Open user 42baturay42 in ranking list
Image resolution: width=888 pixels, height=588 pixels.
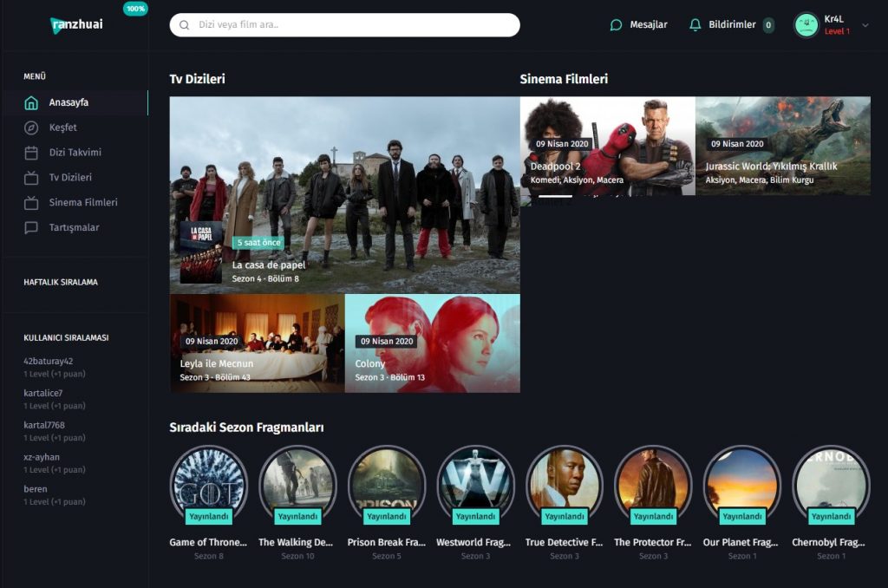49,362
